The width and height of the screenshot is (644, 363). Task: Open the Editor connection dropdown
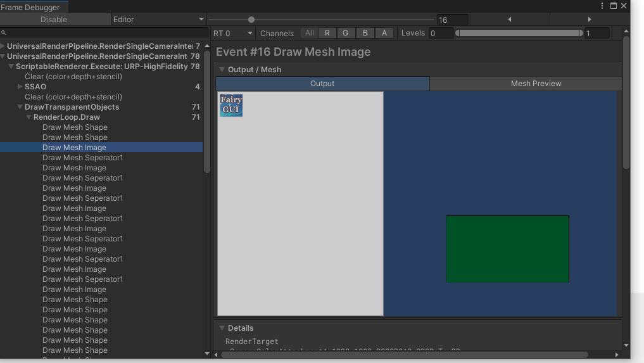tap(158, 20)
